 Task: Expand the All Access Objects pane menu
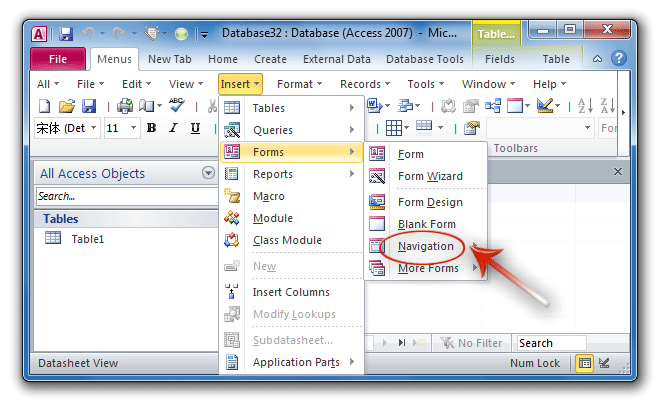(208, 173)
